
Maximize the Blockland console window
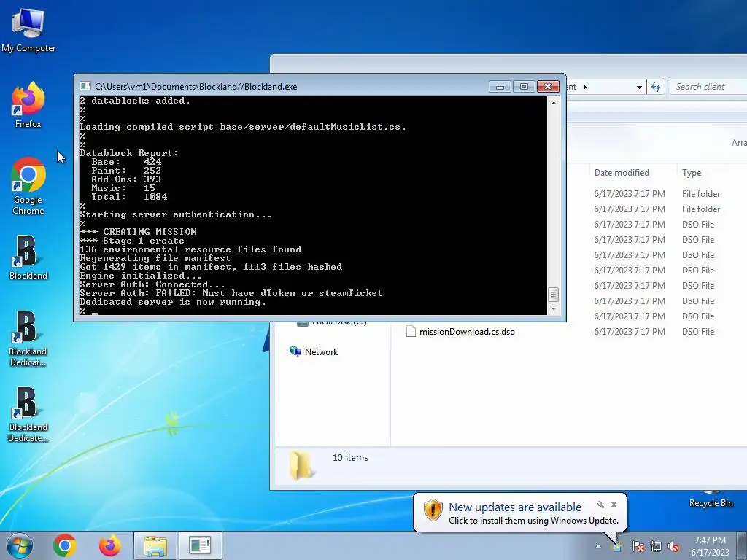coord(524,87)
